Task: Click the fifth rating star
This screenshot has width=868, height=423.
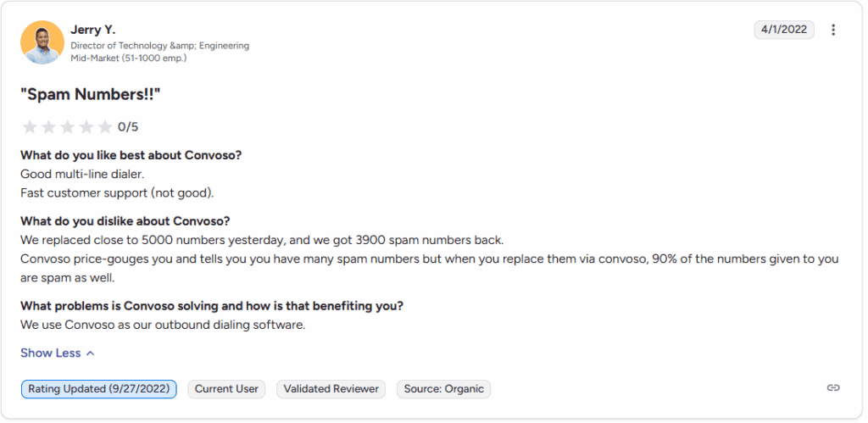Action: tap(105, 127)
